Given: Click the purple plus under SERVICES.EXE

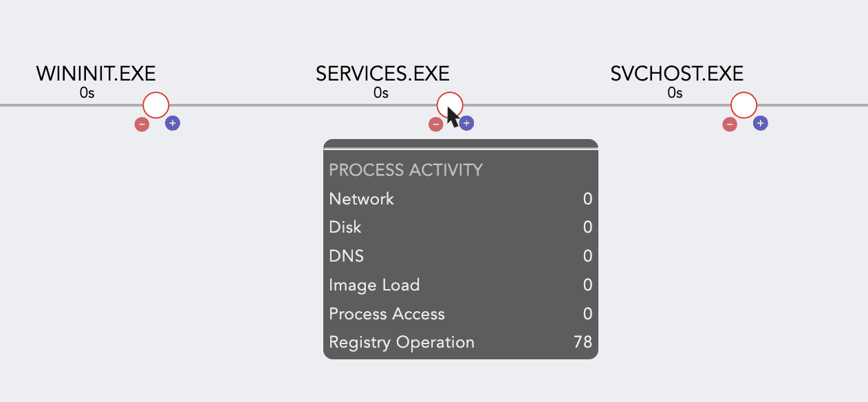Looking at the screenshot, I should [x=467, y=123].
